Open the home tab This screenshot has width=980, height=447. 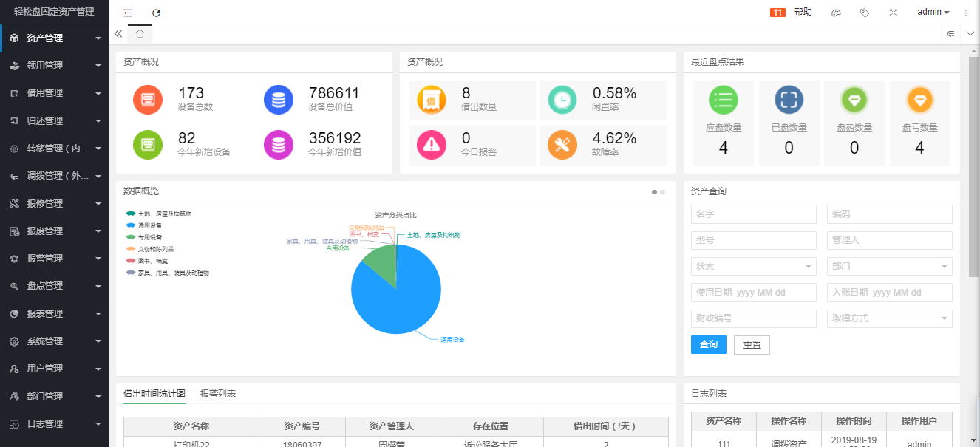click(140, 34)
